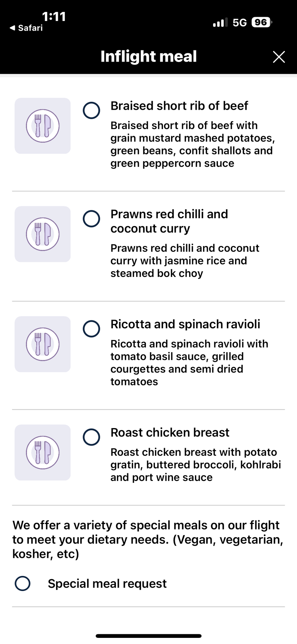The height and width of the screenshot is (644, 297).
Task: Tap the beef short rib meal icon
Action: pyautogui.click(x=43, y=126)
